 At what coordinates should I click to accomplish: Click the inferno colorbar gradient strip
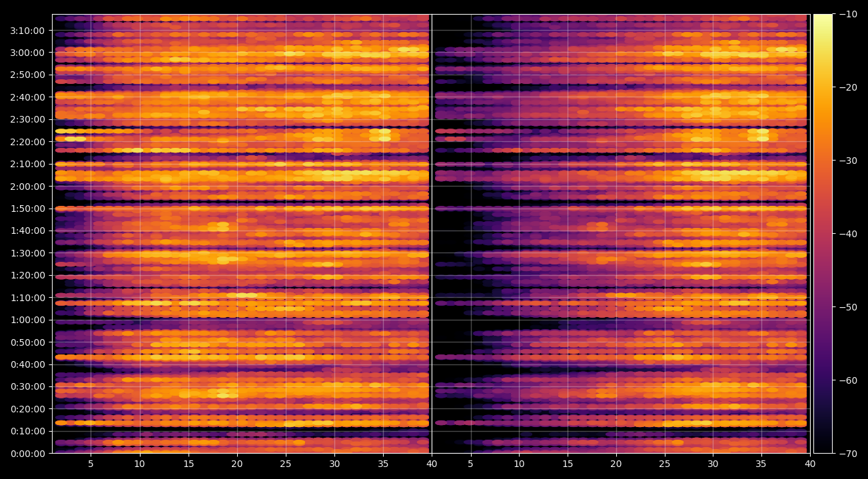pos(823,233)
